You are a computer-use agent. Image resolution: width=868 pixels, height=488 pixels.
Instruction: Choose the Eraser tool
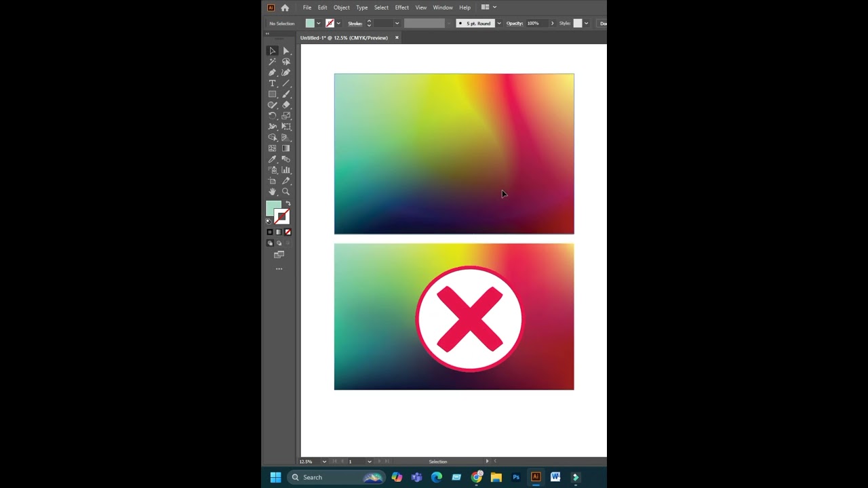coord(286,105)
